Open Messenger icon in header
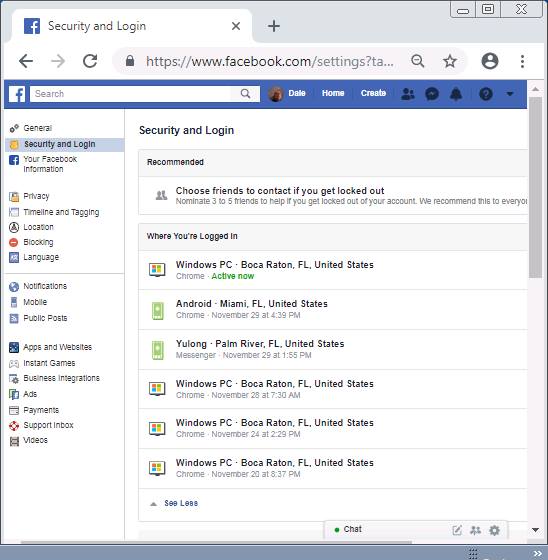Viewport: 548px width, 560px height. click(432, 94)
